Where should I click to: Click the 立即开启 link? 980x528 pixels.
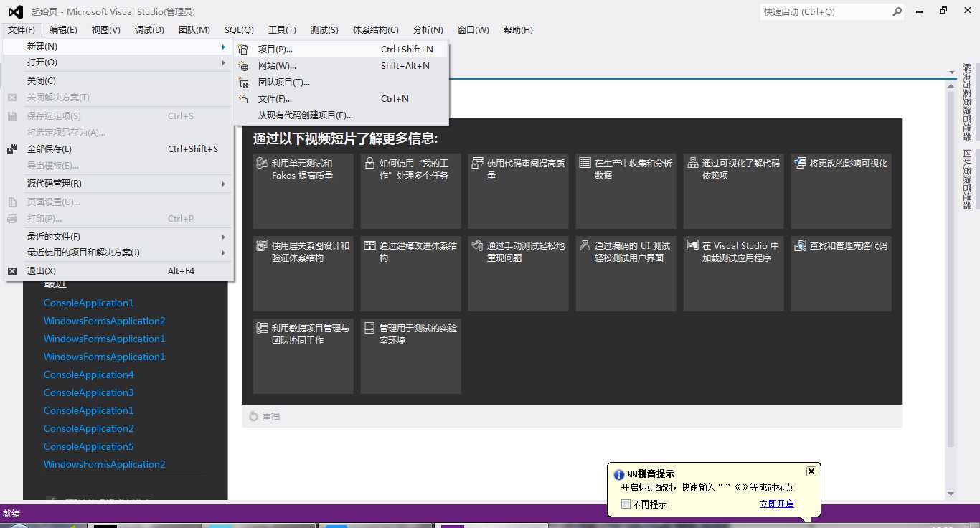(x=777, y=504)
